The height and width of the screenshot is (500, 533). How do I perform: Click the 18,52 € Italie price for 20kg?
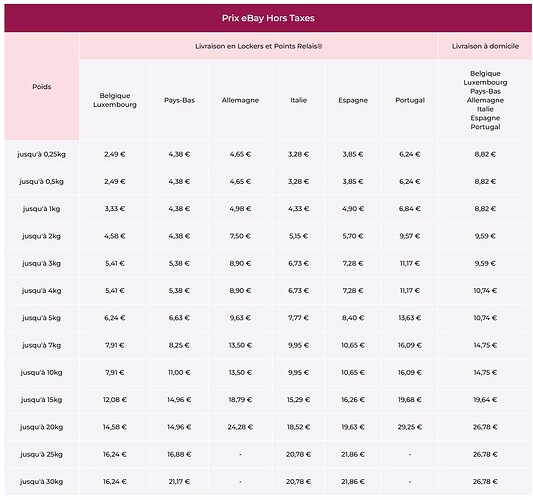click(x=298, y=427)
